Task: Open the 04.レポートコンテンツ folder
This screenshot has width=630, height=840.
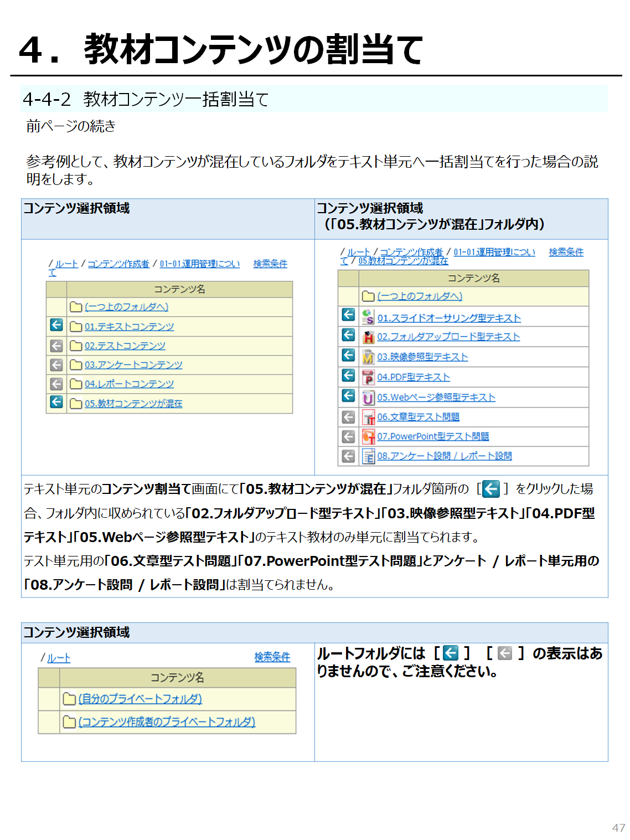Action: [129, 384]
